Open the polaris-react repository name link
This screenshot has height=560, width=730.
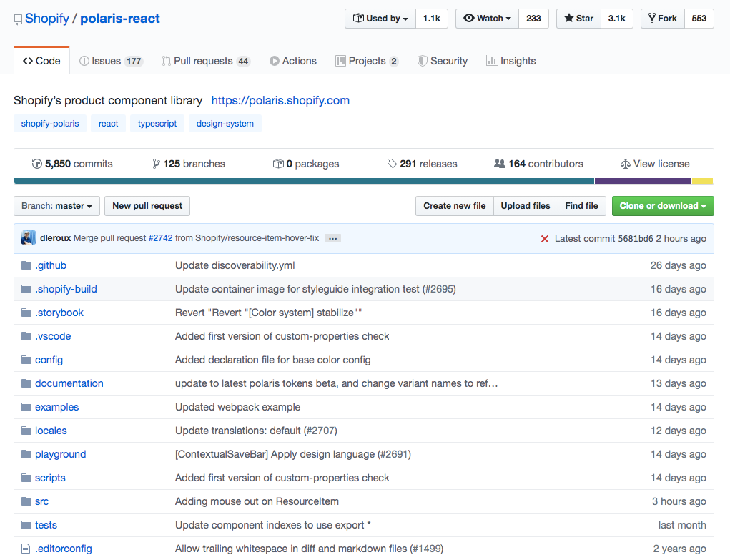point(120,19)
